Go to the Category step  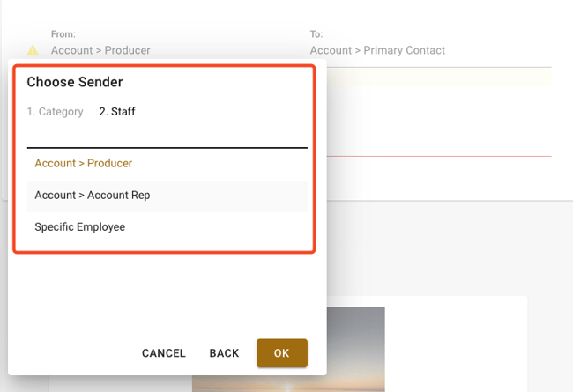[55, 112]
